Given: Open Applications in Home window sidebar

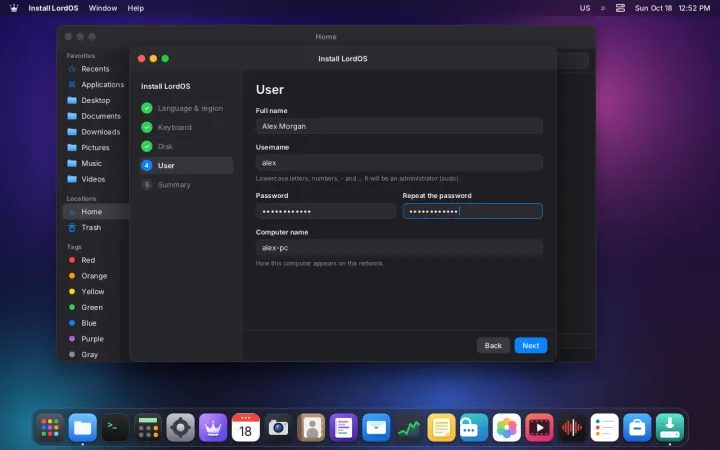Looking at the screenshot, I should 96,84.
